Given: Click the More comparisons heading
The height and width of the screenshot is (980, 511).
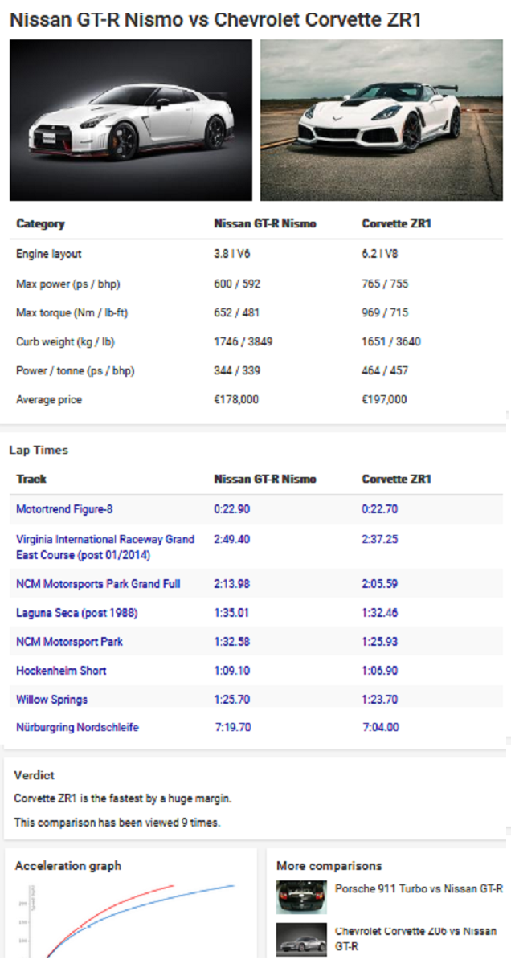Looking at the screenshot, I should (x=329, y=865).
